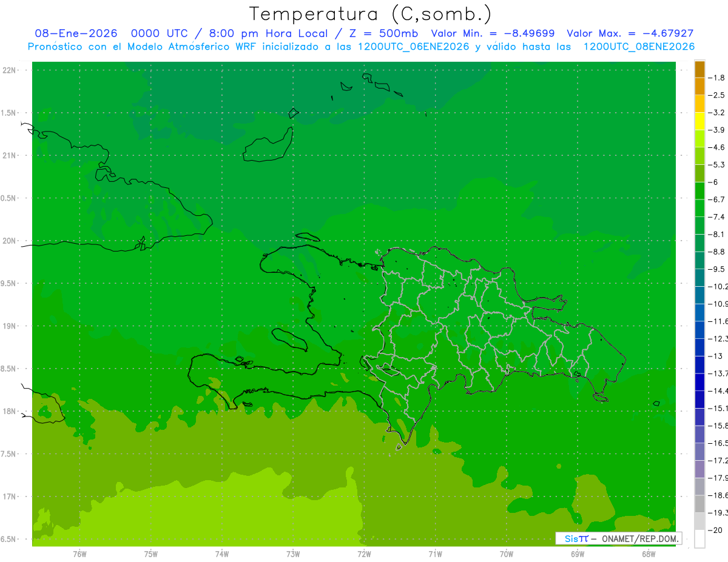Pick the blue legend swatch between -13 and -13.7
Viewport: 728px width, 562px height.
[699, 364]
